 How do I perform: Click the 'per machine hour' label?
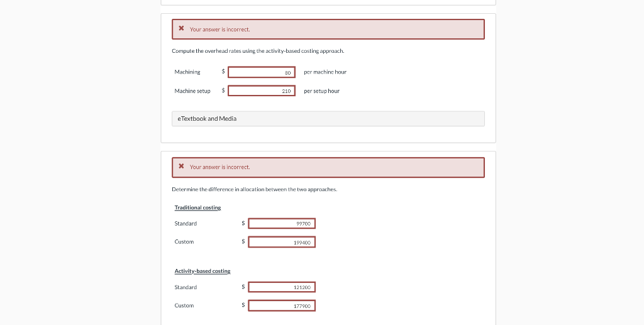point(325,72)
